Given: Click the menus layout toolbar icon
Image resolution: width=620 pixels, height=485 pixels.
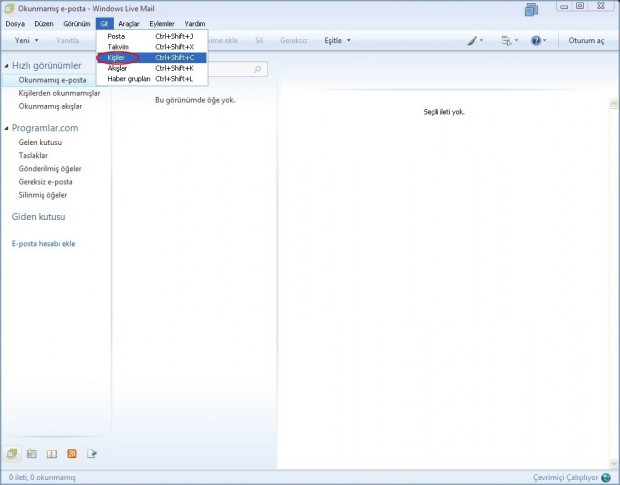Looking at the screenshot, I should coord(506,40).
